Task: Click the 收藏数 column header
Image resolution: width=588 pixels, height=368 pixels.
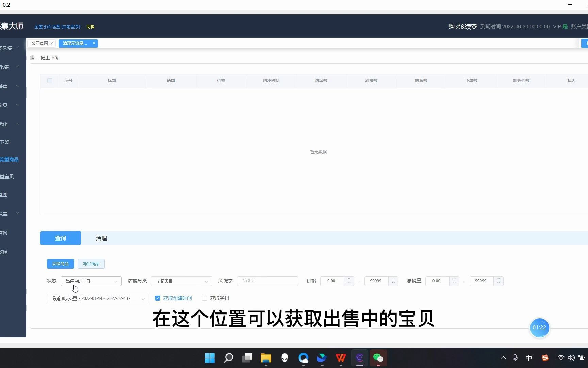Action: click(x=421, y=81)
